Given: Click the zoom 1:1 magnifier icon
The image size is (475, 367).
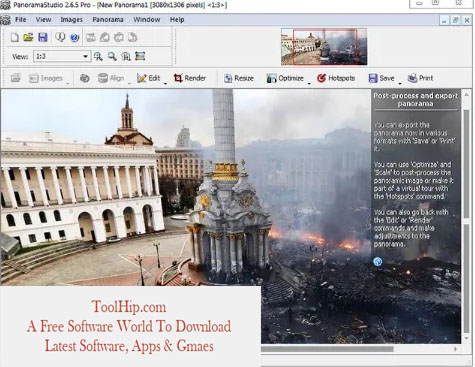Looking at the screenshot, I should (x=126, y=56).
